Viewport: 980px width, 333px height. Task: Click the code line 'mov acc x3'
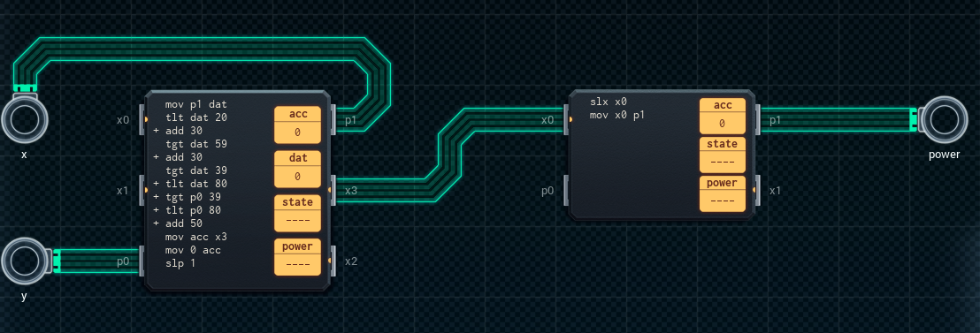point(196,237)
